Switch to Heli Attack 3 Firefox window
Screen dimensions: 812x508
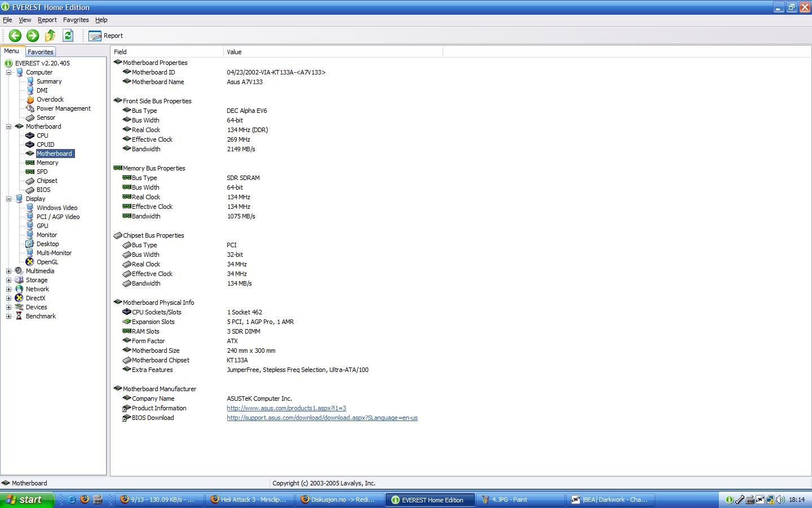[249, 500]
